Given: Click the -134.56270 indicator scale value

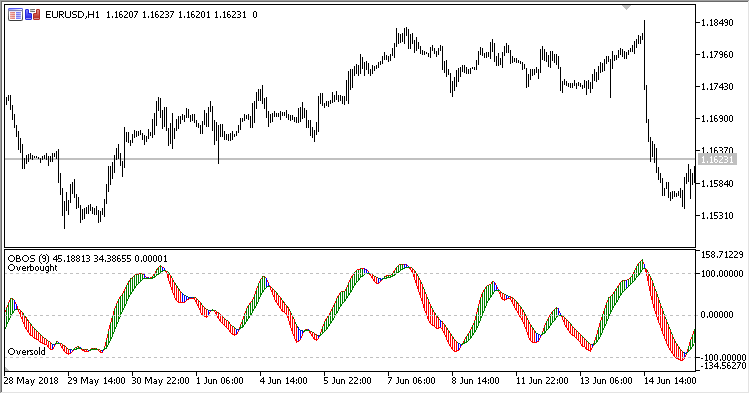Looking at the screenshot, I should [x=722, y=366].
